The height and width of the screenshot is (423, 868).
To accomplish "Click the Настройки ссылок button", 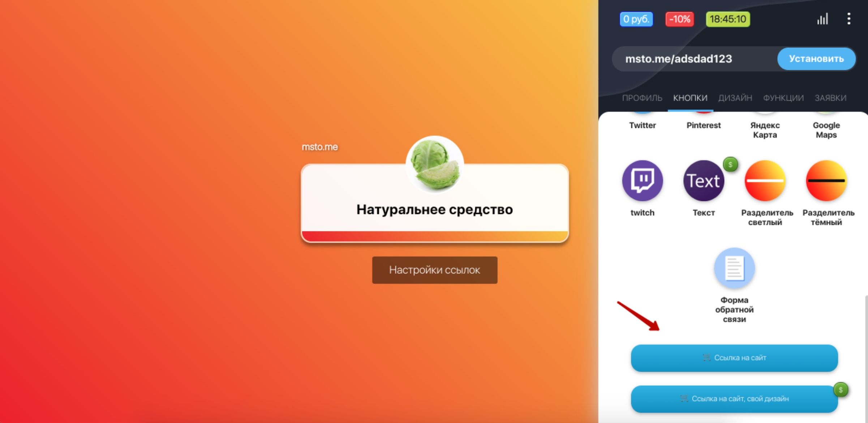I will (x=435, y=270).
